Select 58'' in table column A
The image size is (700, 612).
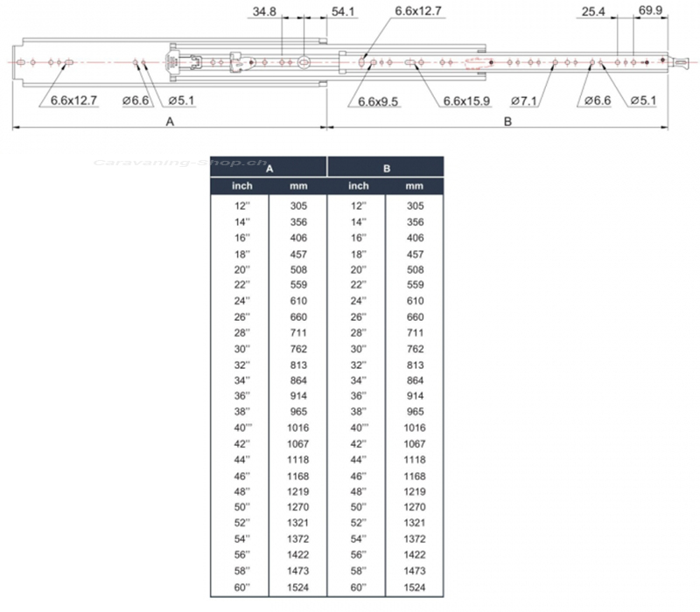point(242,571)
